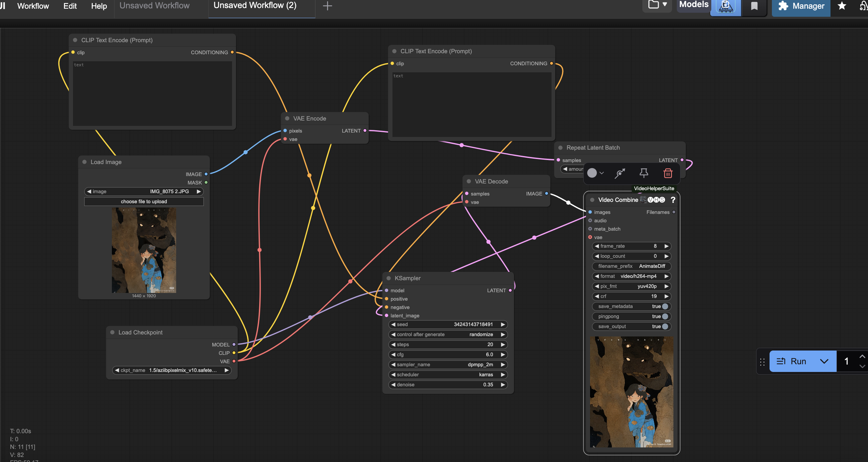Delete the selected Video Combine node
Viewport: 868px width, 462px height.
click(x=667, y=173)
